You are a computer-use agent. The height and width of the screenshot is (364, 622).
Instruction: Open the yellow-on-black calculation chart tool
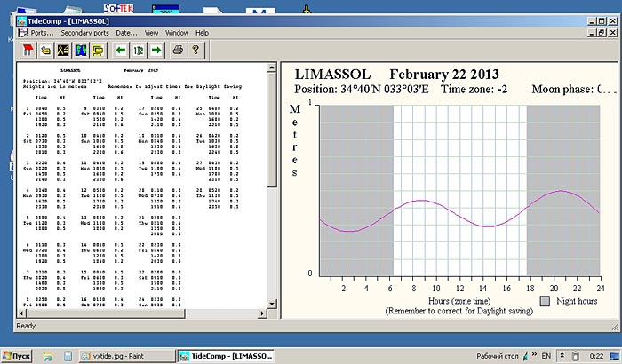63,51
